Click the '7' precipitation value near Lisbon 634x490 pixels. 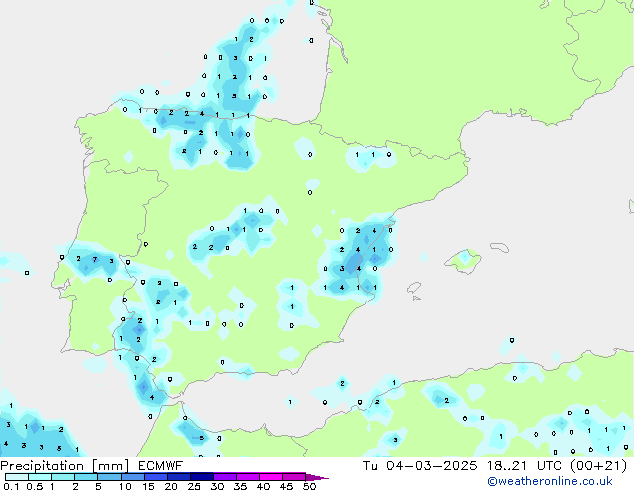95,260
